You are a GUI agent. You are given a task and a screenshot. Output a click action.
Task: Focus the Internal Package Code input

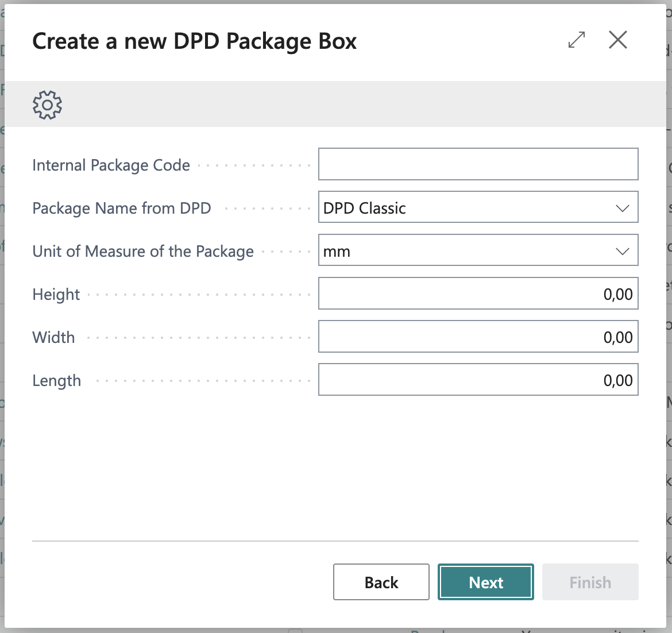478,164
